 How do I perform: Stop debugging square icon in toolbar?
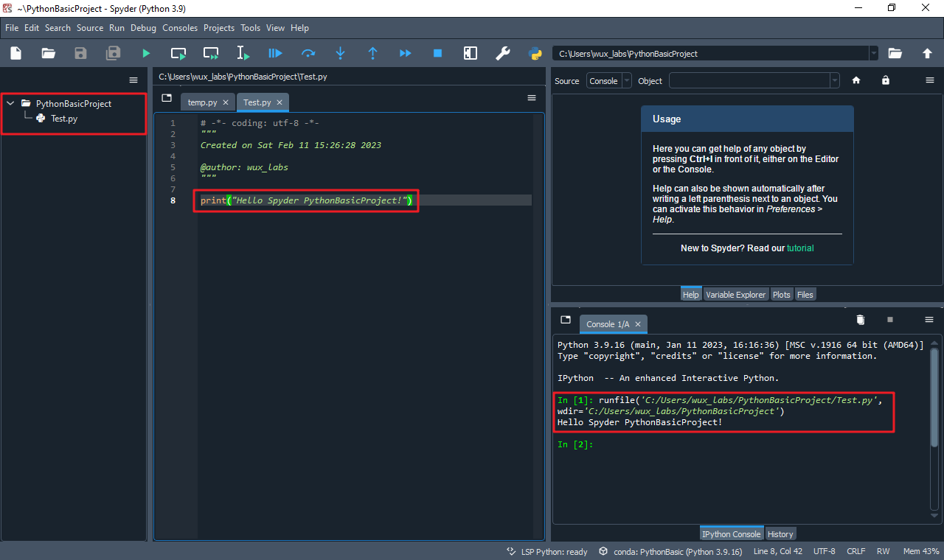[438, 53]
